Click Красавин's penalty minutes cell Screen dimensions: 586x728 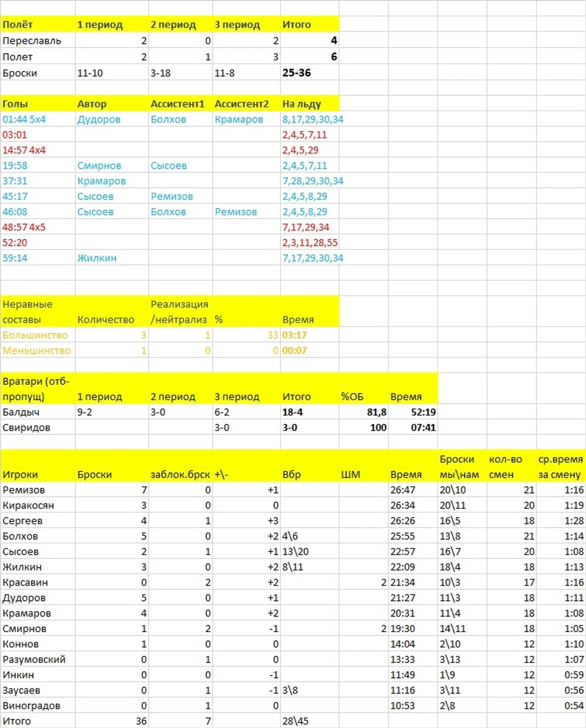(x=364, y=582)
